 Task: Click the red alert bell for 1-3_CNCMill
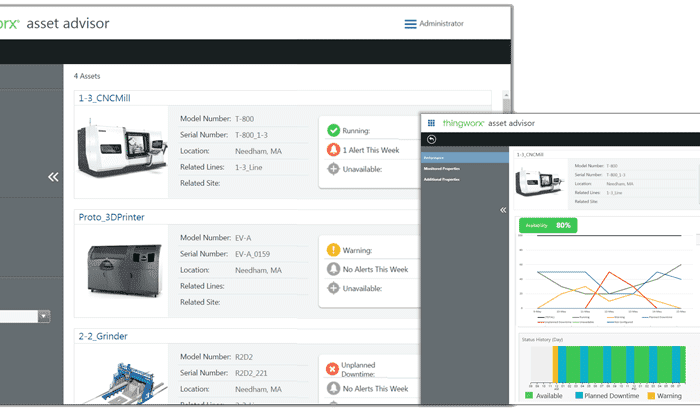click(333, 149)
